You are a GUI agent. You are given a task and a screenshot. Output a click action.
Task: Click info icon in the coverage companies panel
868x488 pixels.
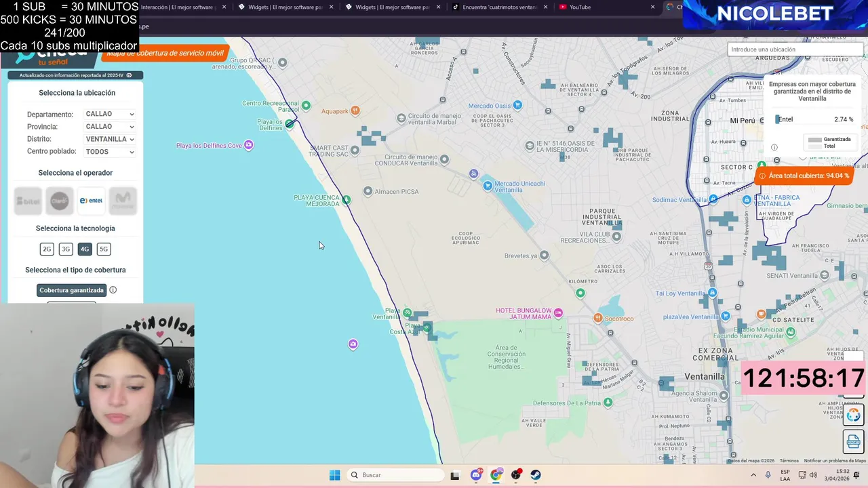tap(774, 147)
